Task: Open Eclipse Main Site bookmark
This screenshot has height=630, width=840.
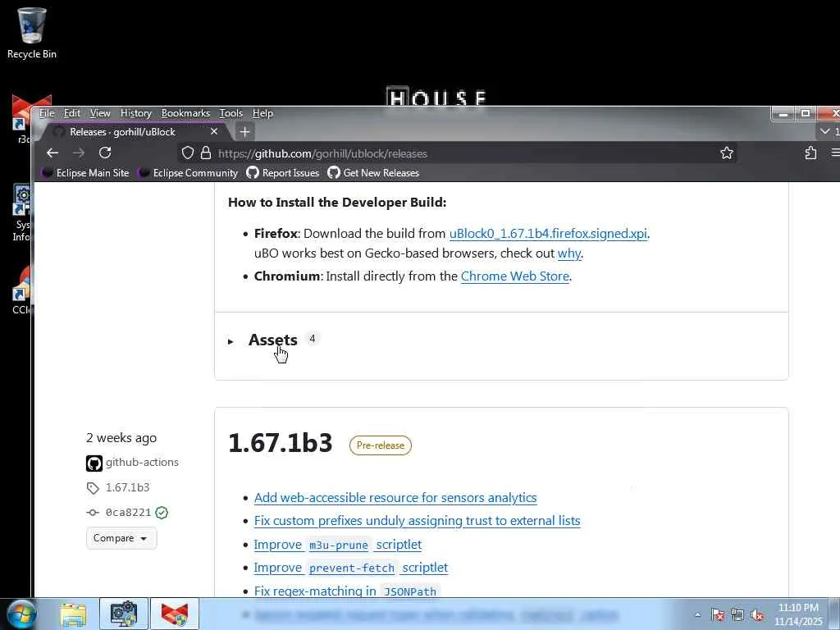Action: click(85, 172)
